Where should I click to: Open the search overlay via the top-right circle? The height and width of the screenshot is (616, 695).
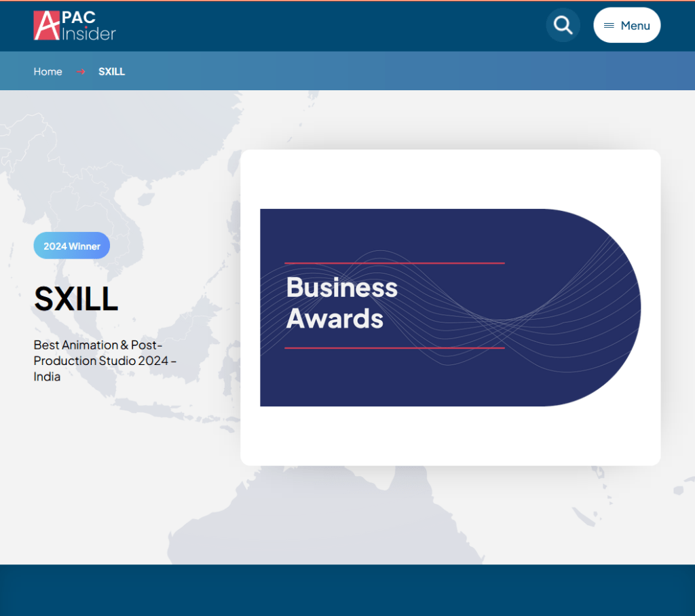(563, 25)
